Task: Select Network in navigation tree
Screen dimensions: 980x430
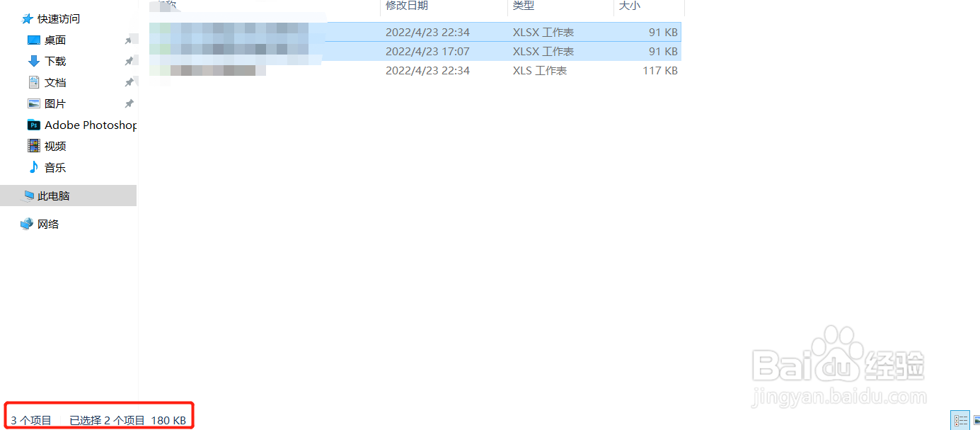Action: coord(48,224)
